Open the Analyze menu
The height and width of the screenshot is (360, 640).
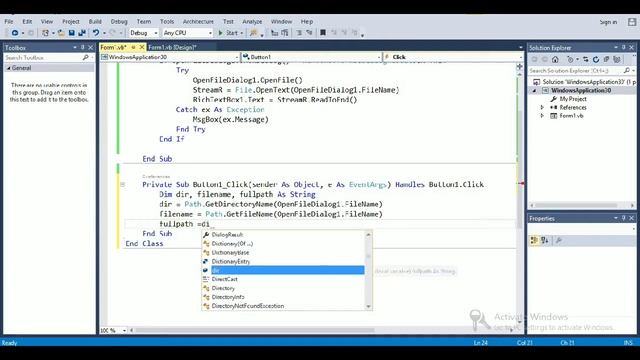[x=252, y=22]
